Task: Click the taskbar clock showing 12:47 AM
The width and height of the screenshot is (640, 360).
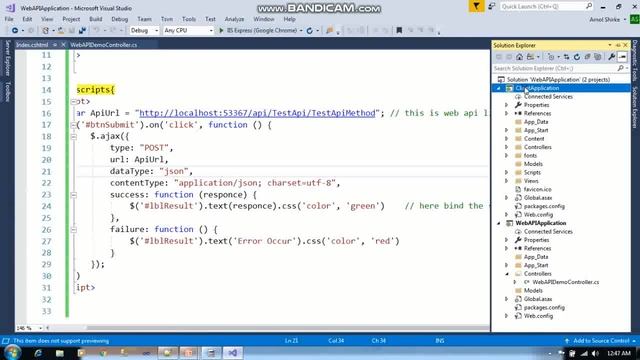Action: [619, 353]
